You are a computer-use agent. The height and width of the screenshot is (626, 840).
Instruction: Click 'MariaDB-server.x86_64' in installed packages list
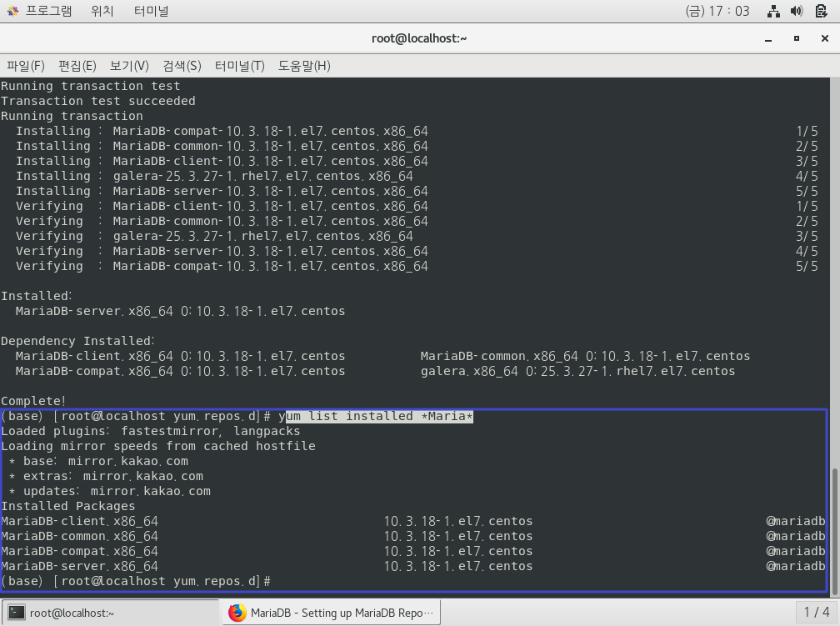[79, 566]
